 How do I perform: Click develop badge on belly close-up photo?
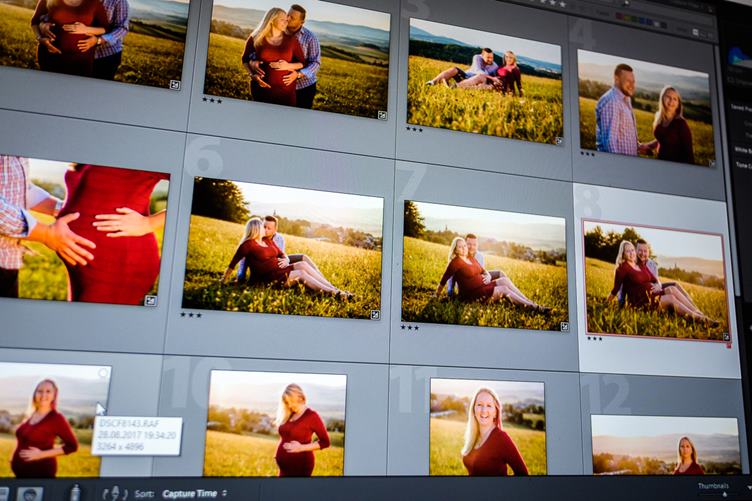tap(151, 301)
